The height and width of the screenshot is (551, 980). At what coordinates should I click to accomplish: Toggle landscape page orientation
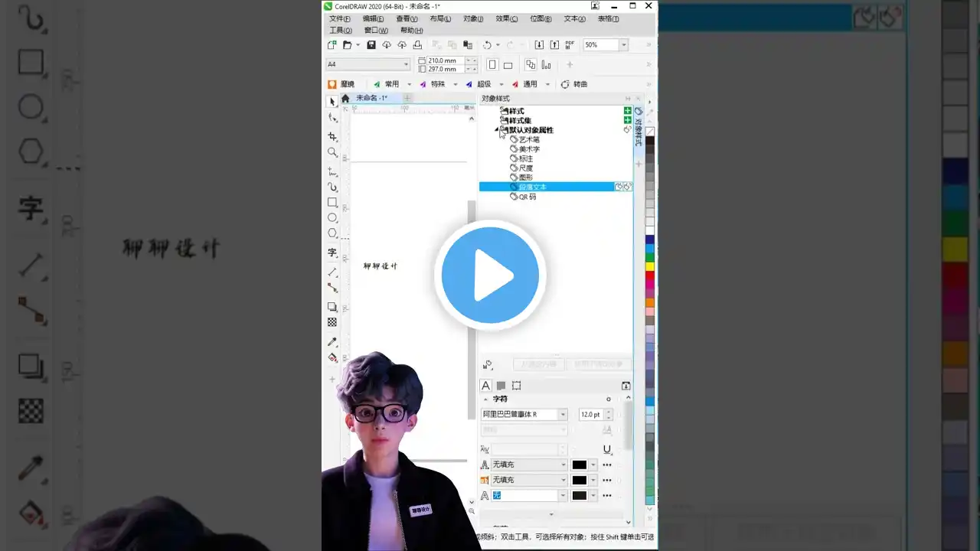coord(508,64)
